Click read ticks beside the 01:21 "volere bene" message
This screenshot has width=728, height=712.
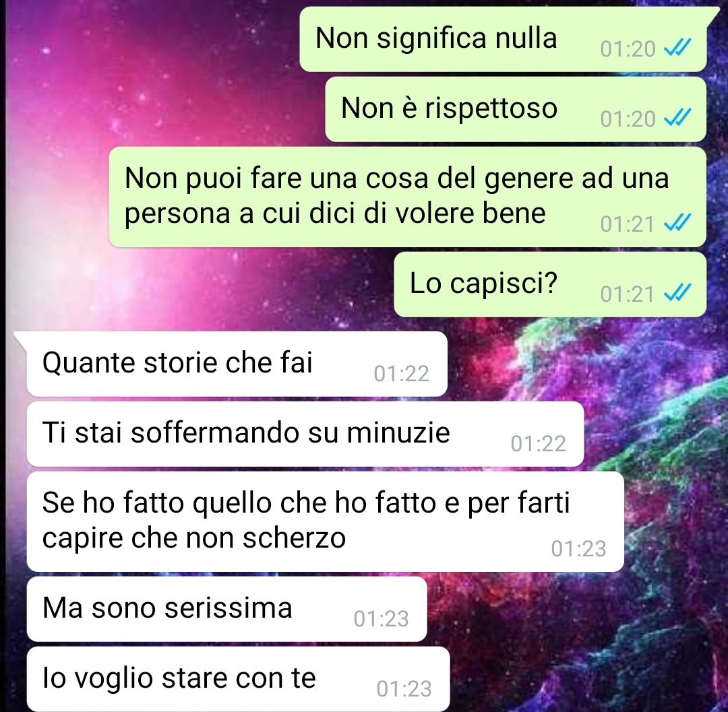point(678,223)
